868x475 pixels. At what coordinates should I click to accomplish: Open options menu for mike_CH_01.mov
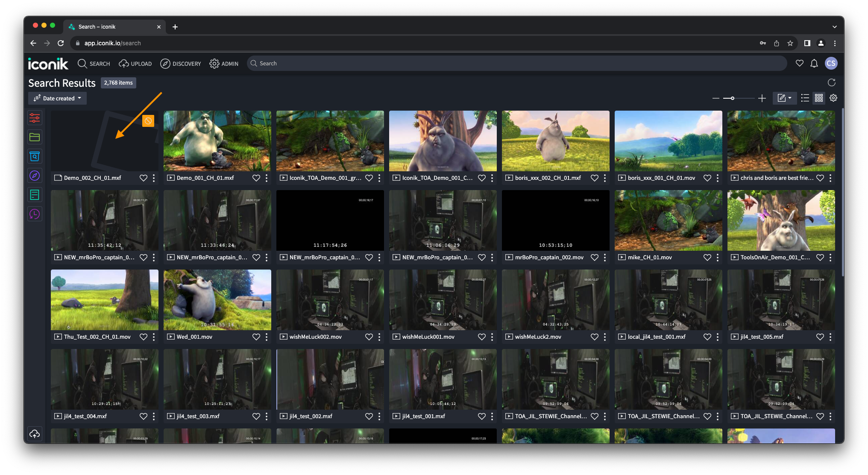click(718, 258)
